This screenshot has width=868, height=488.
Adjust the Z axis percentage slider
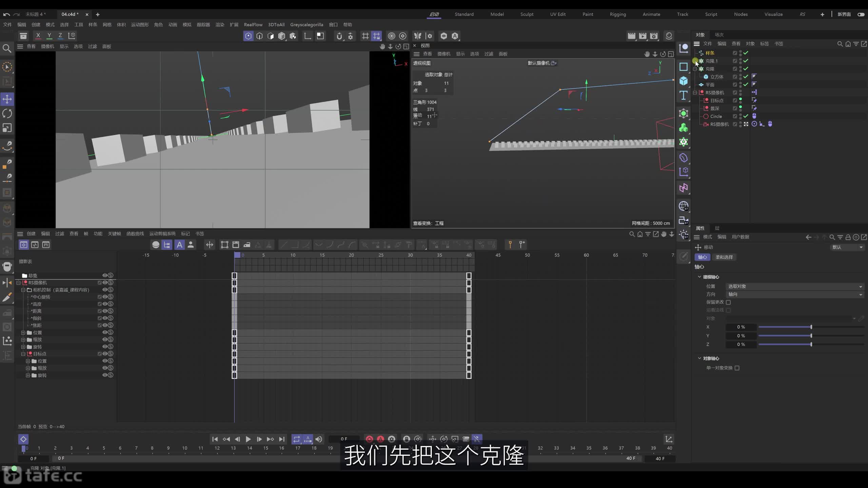coord(811,344)
